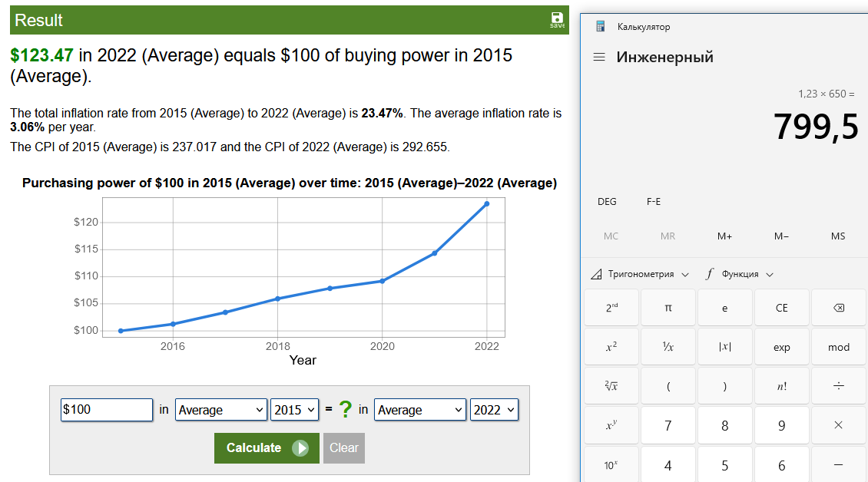Expand the Функция dropdown menu

click(739, 274)
